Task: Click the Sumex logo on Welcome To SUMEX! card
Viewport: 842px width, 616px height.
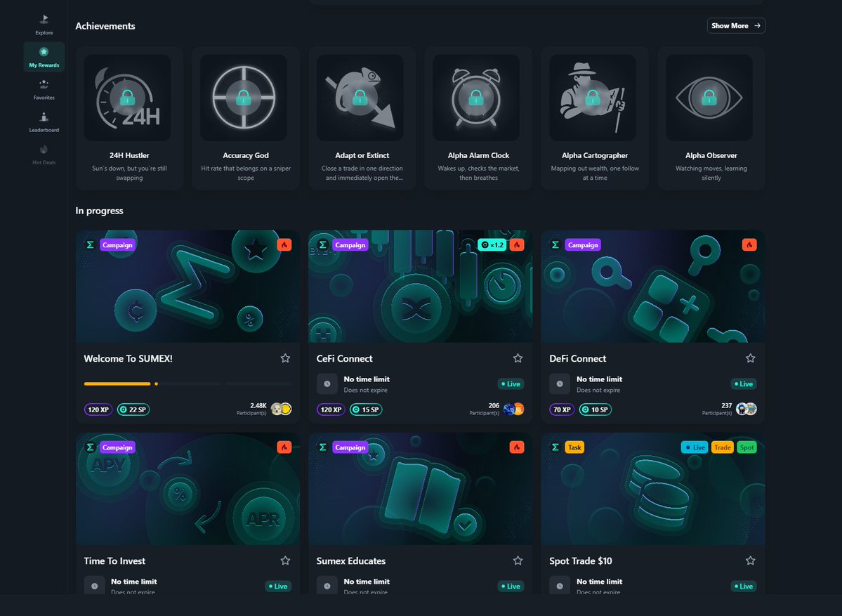Action: 90,245
